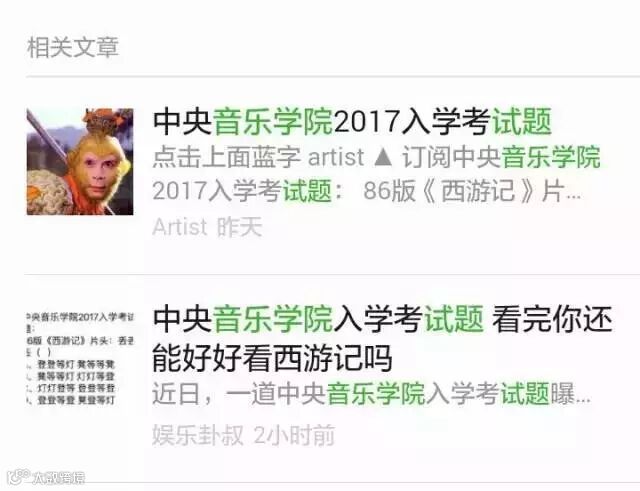Tap green 试题 highlight in first title
The image size is (640, 491).
tap(522, 121)
